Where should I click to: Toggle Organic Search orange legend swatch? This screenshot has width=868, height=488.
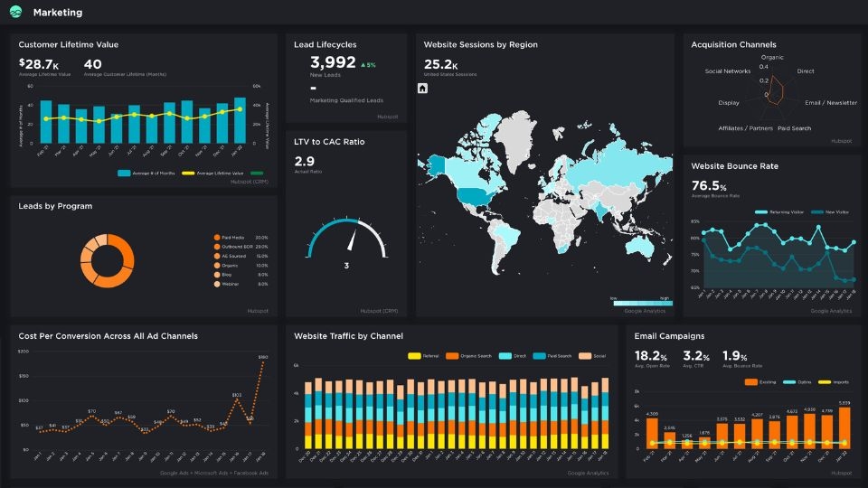click(452, 356)
